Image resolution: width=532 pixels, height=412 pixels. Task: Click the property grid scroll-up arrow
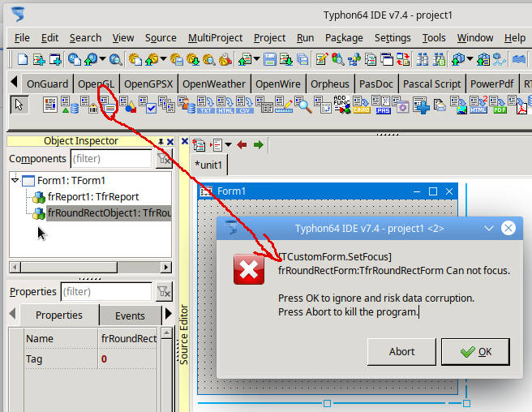(166, 333)
